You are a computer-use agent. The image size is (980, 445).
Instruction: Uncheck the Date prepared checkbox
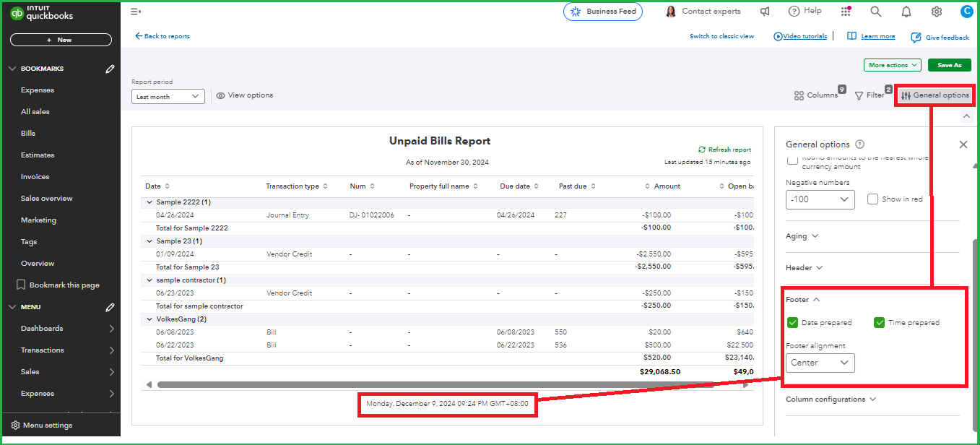click(792, 322)
